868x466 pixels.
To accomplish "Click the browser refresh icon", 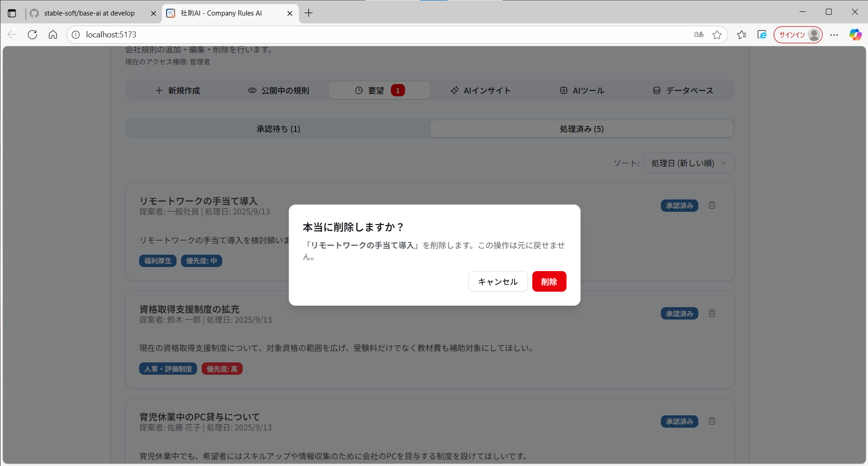I will tap(32, 35).
